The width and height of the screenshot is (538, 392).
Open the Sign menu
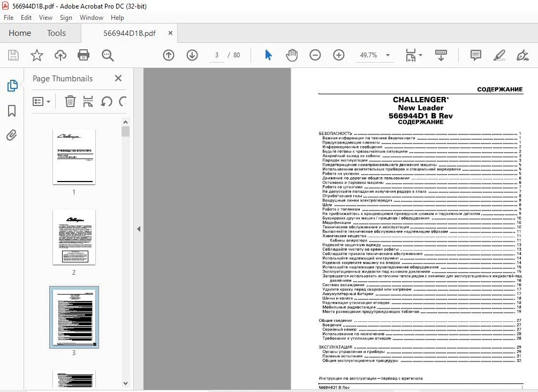(x=66, y=18)
